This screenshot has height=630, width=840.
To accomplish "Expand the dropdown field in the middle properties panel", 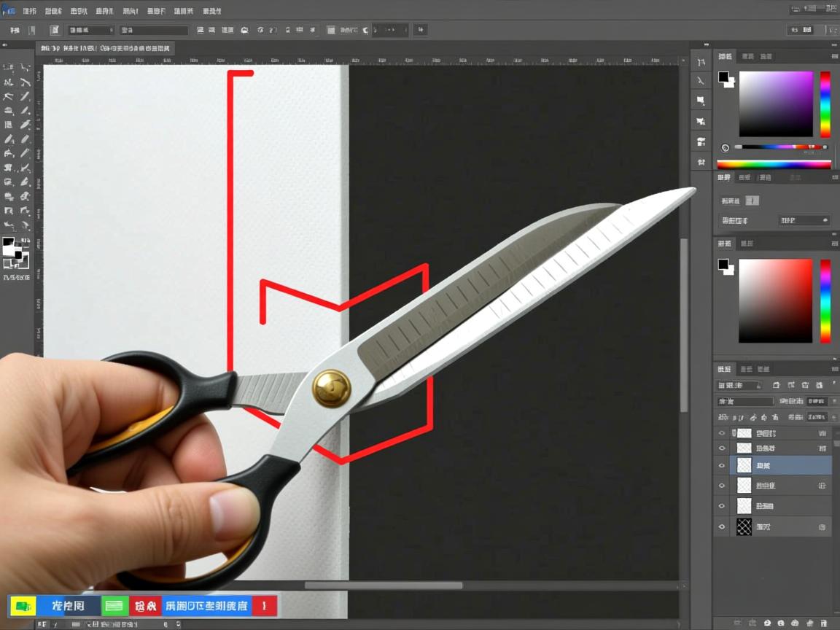I will [x=804, y=220].
